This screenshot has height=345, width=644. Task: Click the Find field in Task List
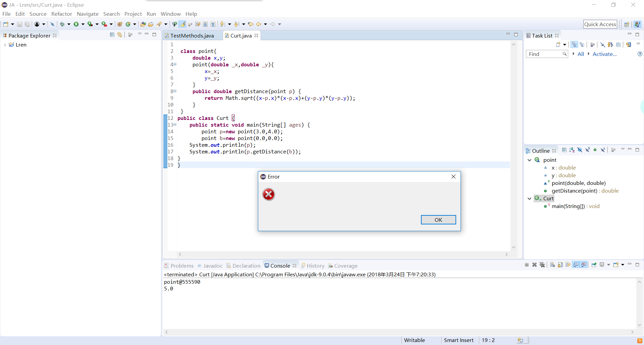[x=547, y=54]
